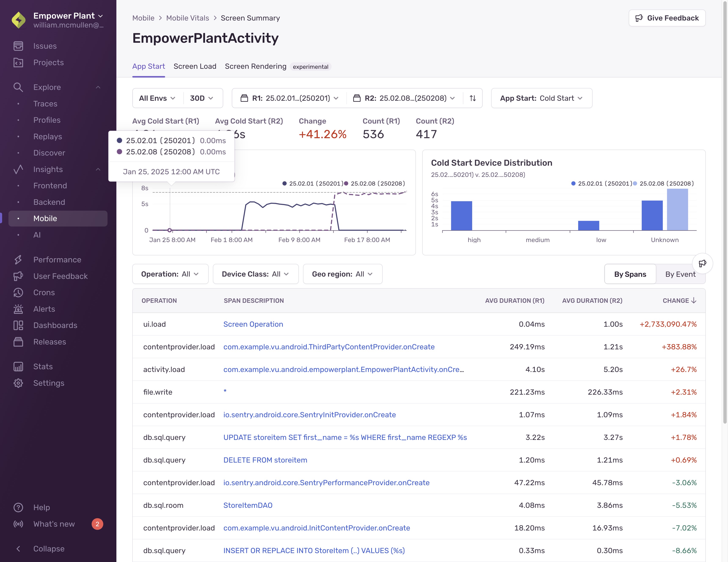Open Replays in Explore sidebar
This screenshot has height=562, width=728.
click(48, 136)
